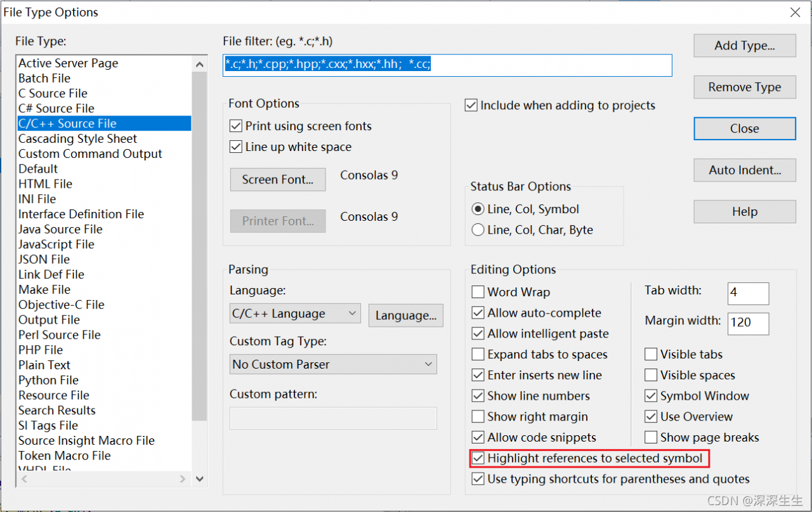Close the File Type Options dialog with X
The width and height of the screenshot is (812, 512).
pyautogui.click(x=795, y=12)
